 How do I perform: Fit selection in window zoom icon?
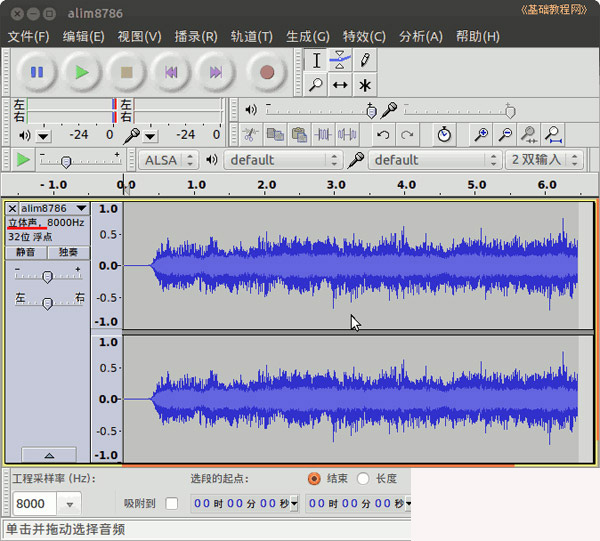point(529,134)
